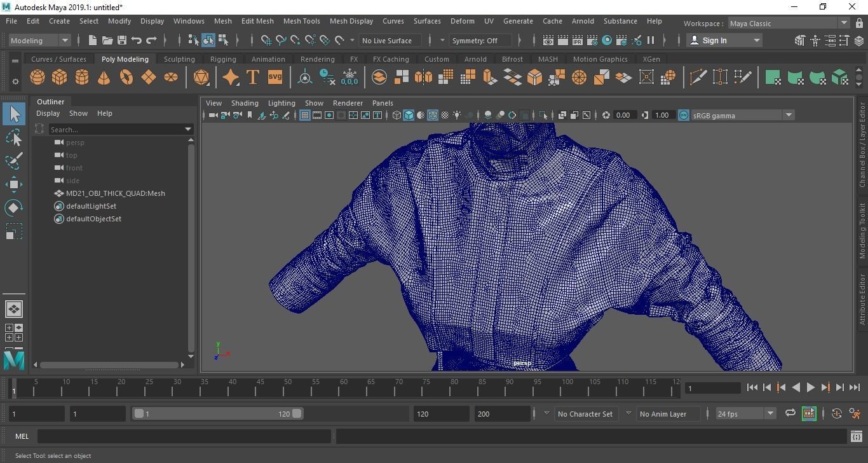This screenshot has height=463, width=868.
Task: Toggle smooth shade all in viewport
Action: pos(409,115)
